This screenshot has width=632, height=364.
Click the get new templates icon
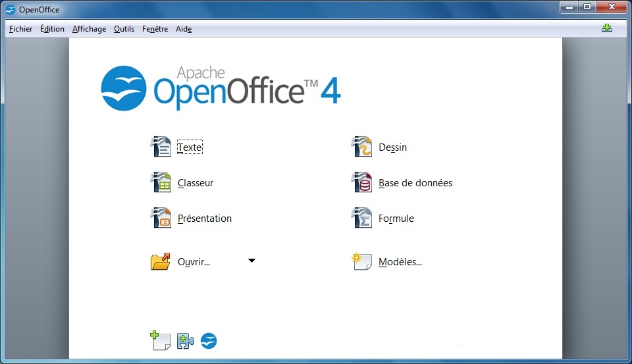[161, 340]
